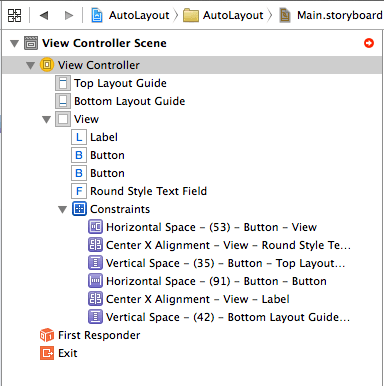The height and width of the screenshot is (386, 384).
Task: Go forward with the right arrow
Action: click(69, 15)
